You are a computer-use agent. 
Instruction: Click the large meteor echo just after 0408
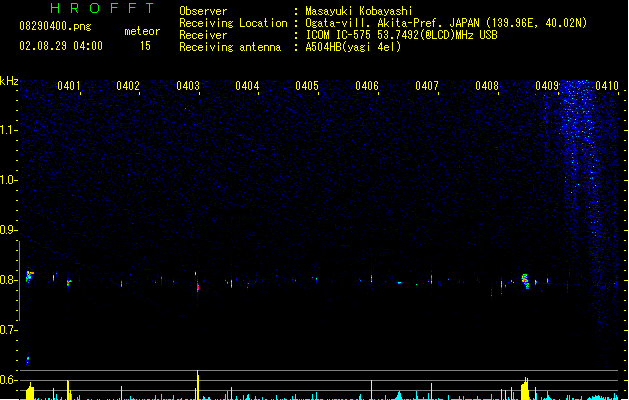click(x=525, y=281)
